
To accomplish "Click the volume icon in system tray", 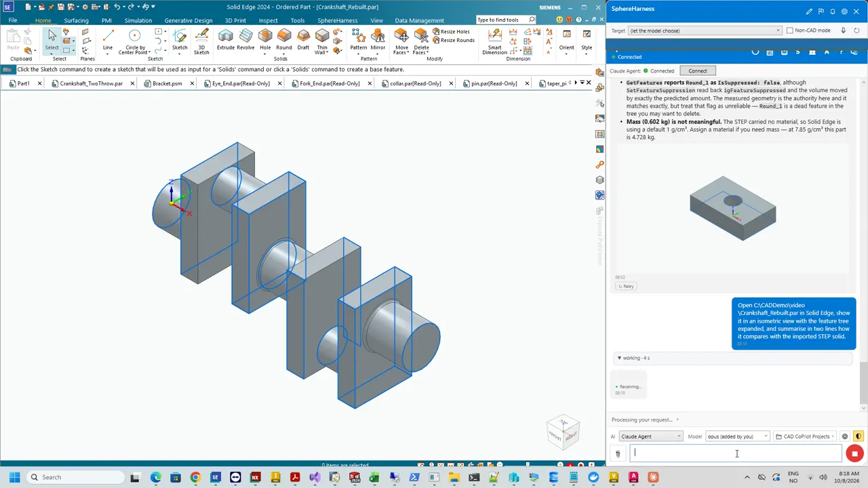I will point(823,477).
